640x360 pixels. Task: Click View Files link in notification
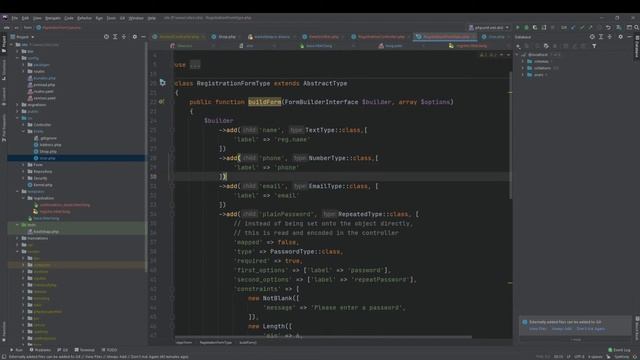(x=538, y=329)
